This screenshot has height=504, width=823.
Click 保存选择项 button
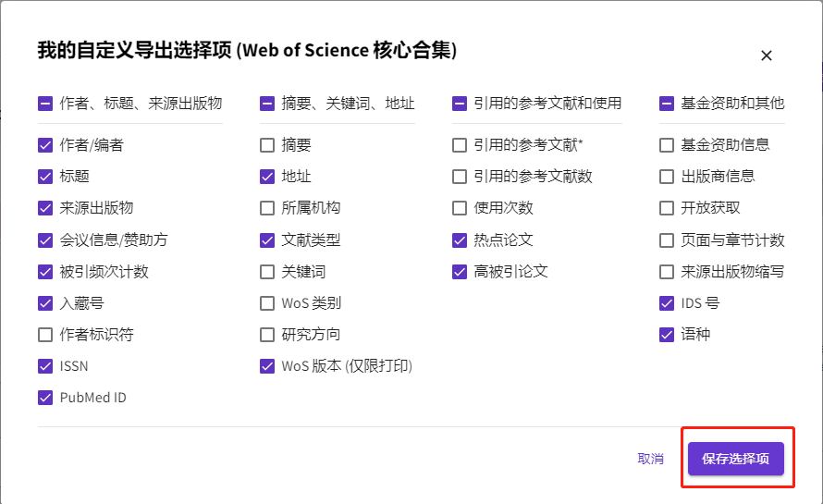[736, 459]
